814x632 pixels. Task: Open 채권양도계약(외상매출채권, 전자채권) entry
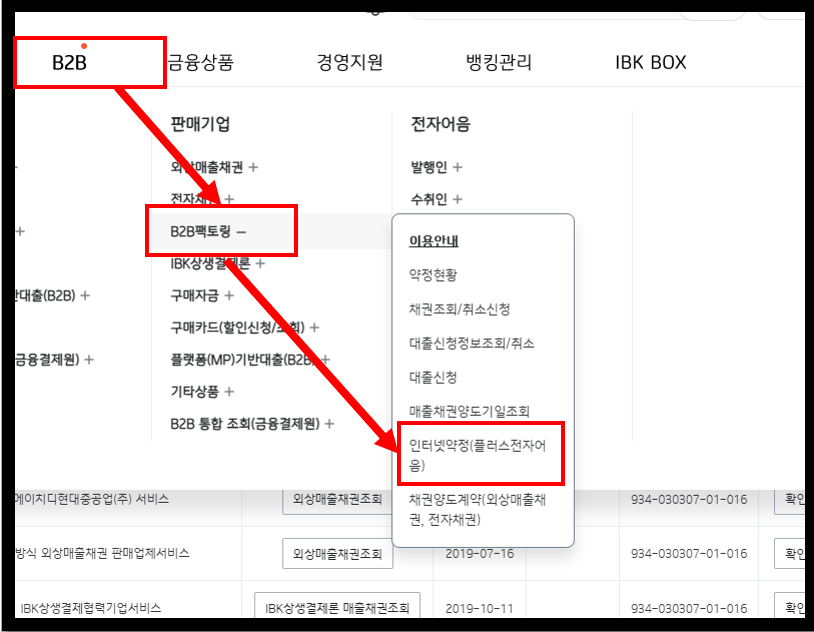478,509
